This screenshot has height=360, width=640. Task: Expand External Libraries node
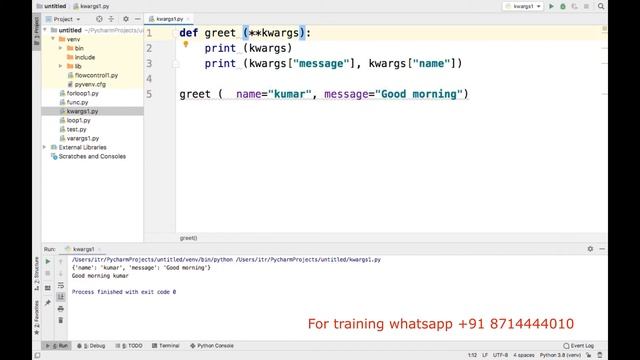tap(45, 147)
